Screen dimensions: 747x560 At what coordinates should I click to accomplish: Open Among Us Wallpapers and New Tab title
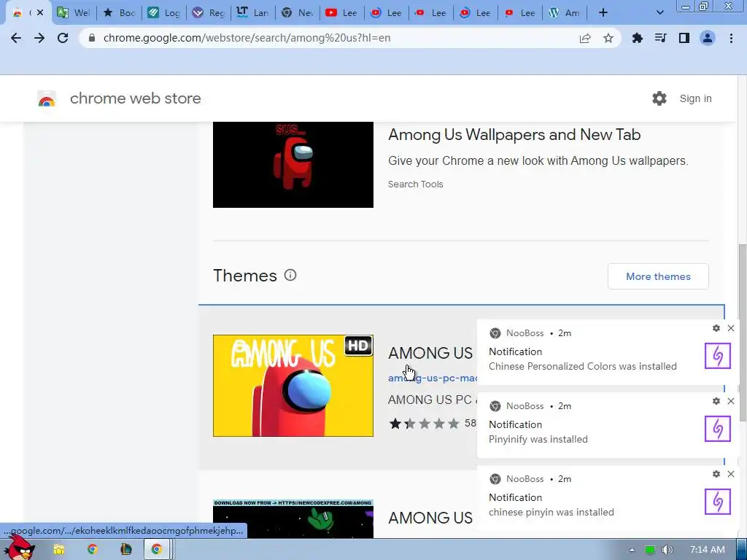point(514,135)
